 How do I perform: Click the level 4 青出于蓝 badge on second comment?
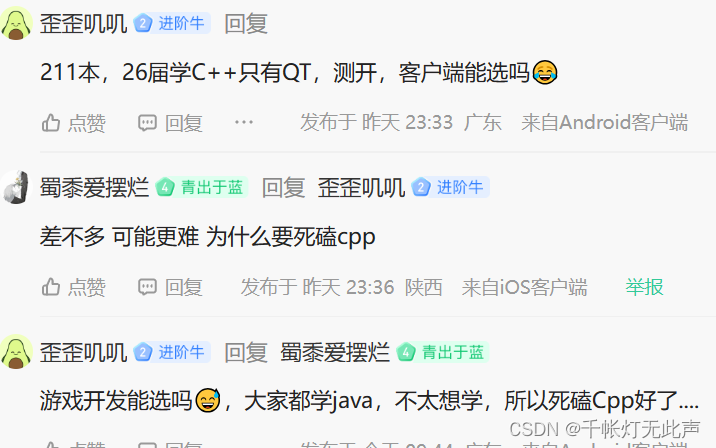(x=201, y=187)
